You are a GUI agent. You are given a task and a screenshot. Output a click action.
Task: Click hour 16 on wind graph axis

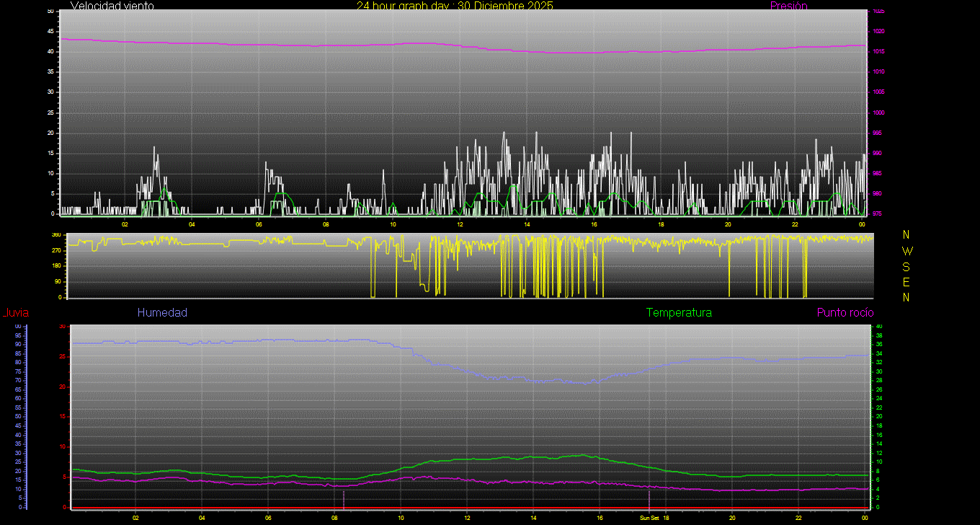pos(594,224)
